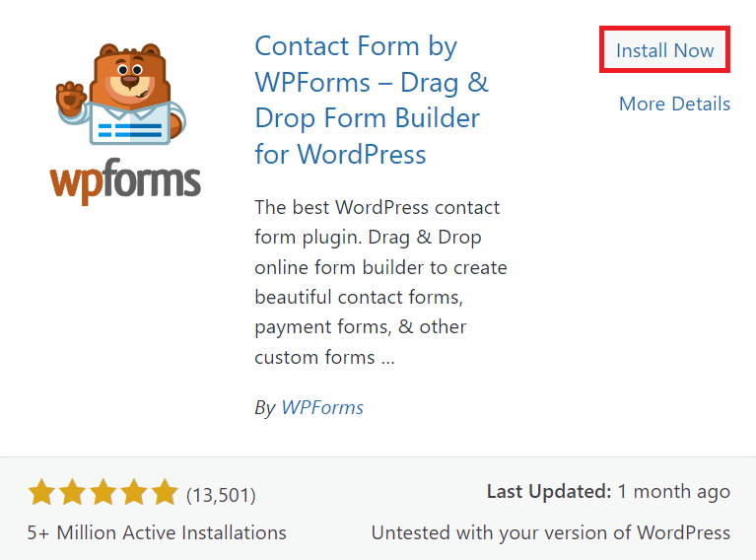Viewport: 756px width, 560px height.
Task: Click the 5+ Million Active Installations text
Action: (157, 532)
